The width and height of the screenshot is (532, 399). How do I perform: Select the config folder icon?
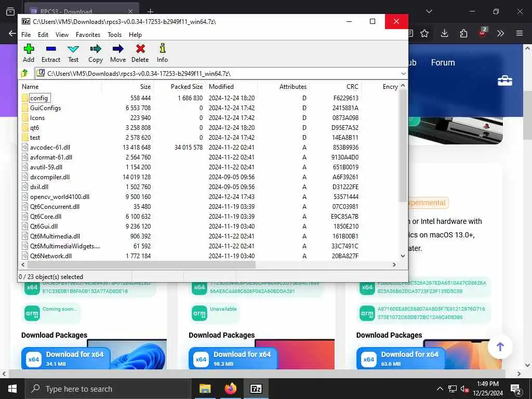[x=25, y=98]
